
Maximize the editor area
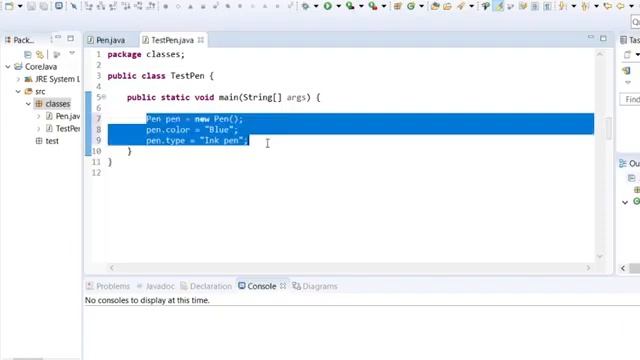603,38
